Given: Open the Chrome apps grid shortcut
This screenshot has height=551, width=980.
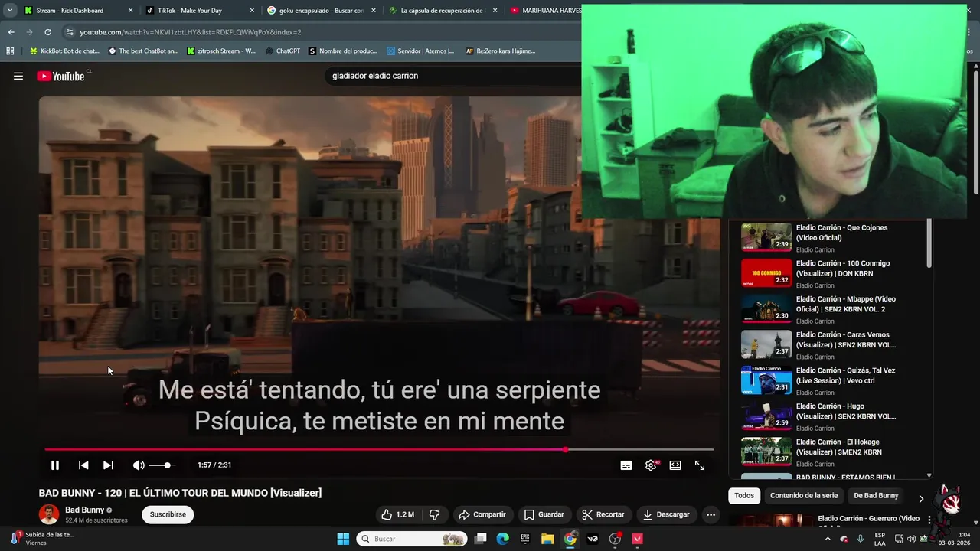Looking at the screenshot, I should [x=10, y=51].
